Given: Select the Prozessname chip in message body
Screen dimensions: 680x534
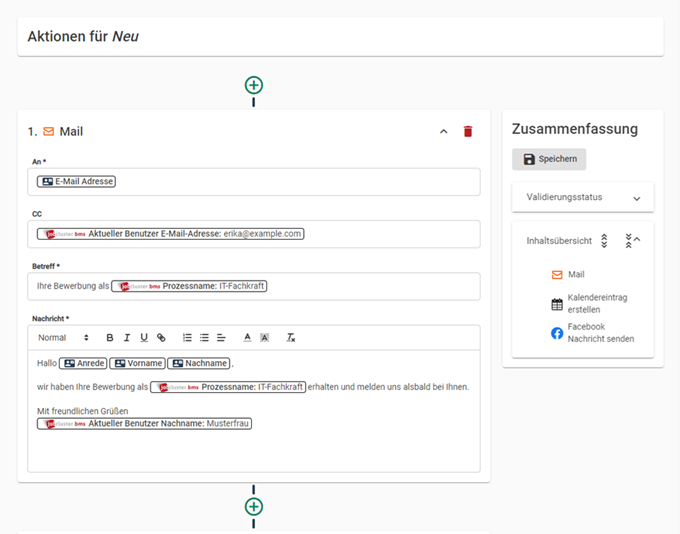Looking at the screenshot, I should [x=228, y=387].
